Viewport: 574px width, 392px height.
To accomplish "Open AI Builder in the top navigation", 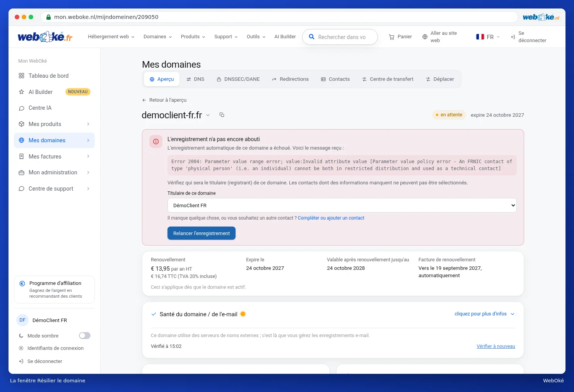I will click(285, 37).
